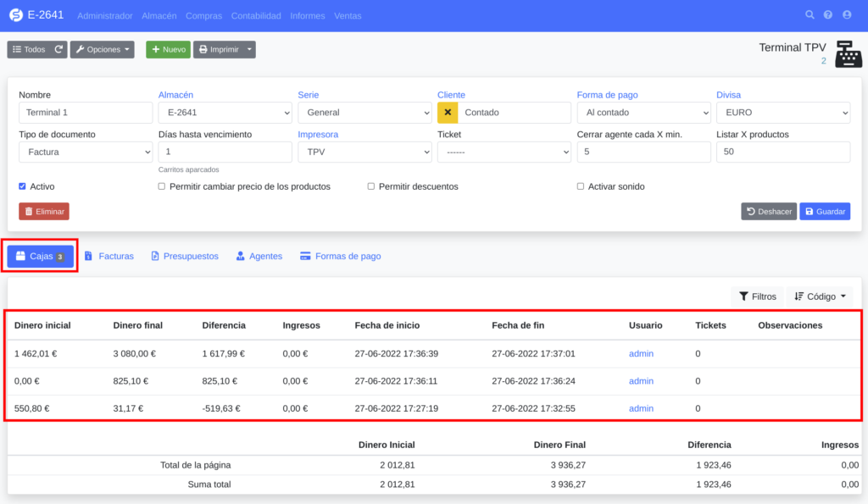Expand the Forma de pago dropdown
This screenshot has width=868, height=504.
point(643,113)
